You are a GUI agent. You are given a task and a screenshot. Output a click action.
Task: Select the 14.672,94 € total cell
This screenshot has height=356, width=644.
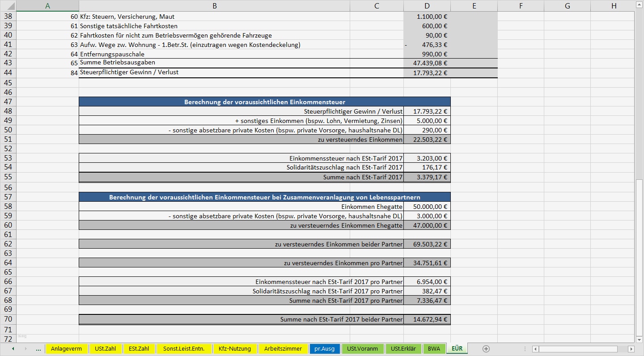pos(427,319)
